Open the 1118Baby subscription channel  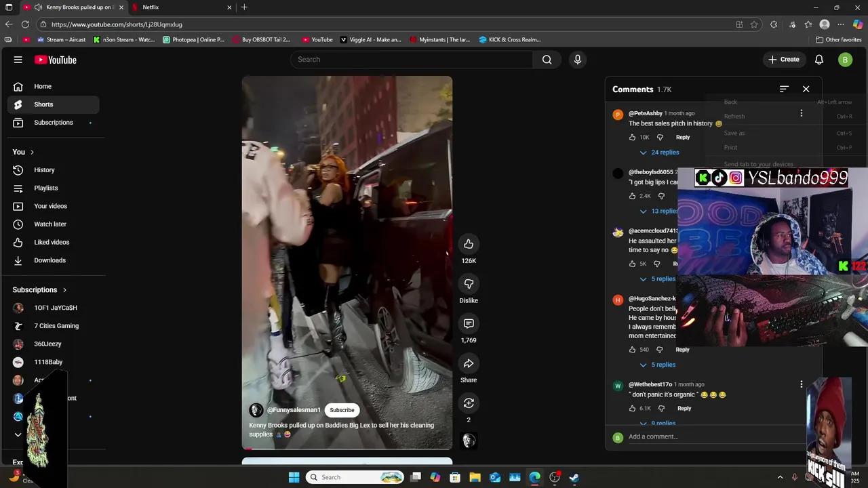pyautogui.click(x=53, y=362)
